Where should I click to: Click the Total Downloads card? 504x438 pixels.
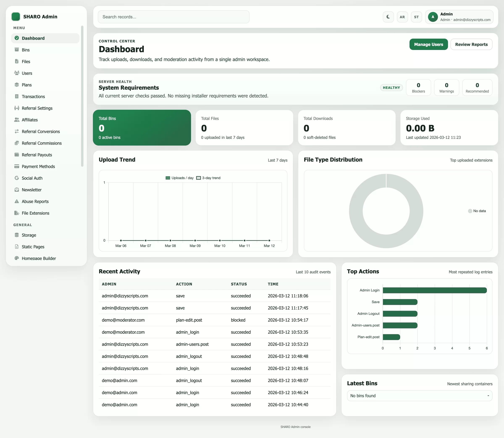346,128
